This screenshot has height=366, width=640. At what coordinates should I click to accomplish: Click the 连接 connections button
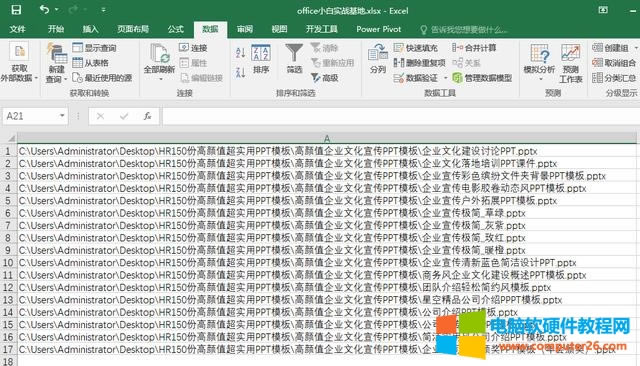(x=193, y=48)
